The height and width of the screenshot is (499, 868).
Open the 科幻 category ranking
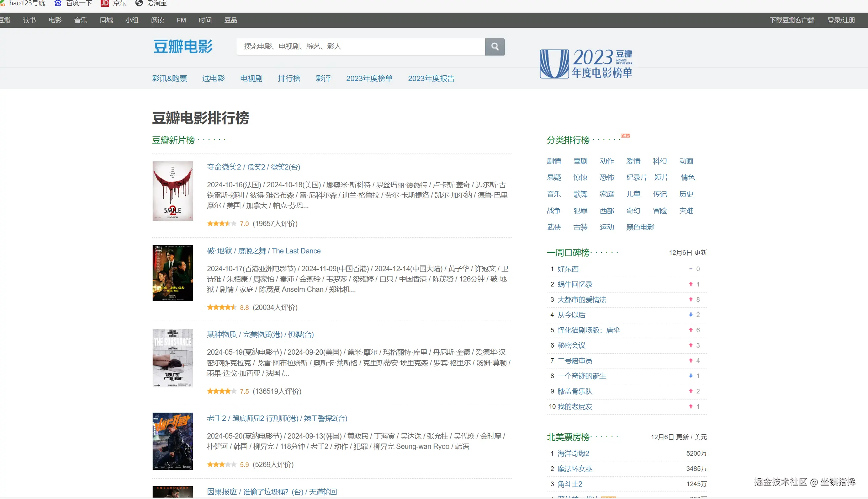point(660,161)
